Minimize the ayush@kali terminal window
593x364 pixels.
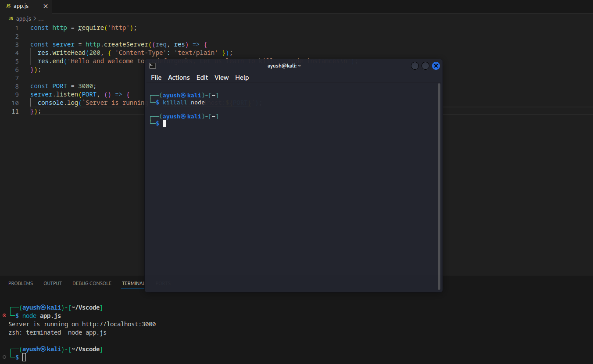tap(415, 66)
